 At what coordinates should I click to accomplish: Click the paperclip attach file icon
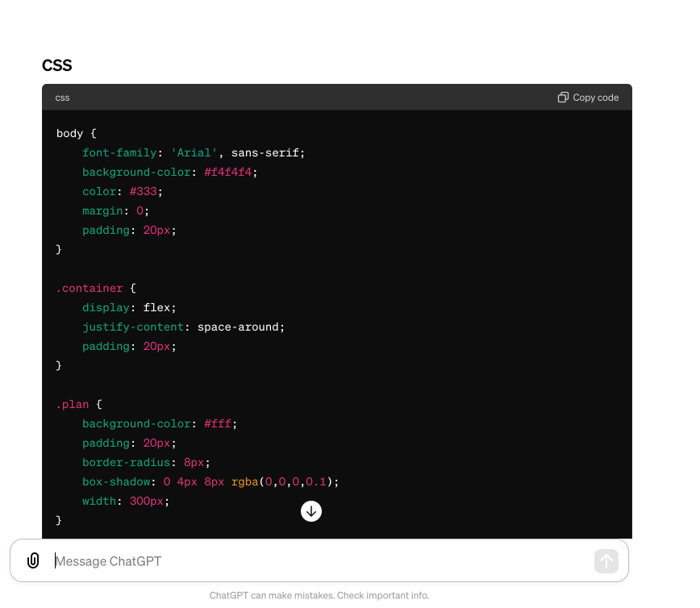tap(33, 560)
